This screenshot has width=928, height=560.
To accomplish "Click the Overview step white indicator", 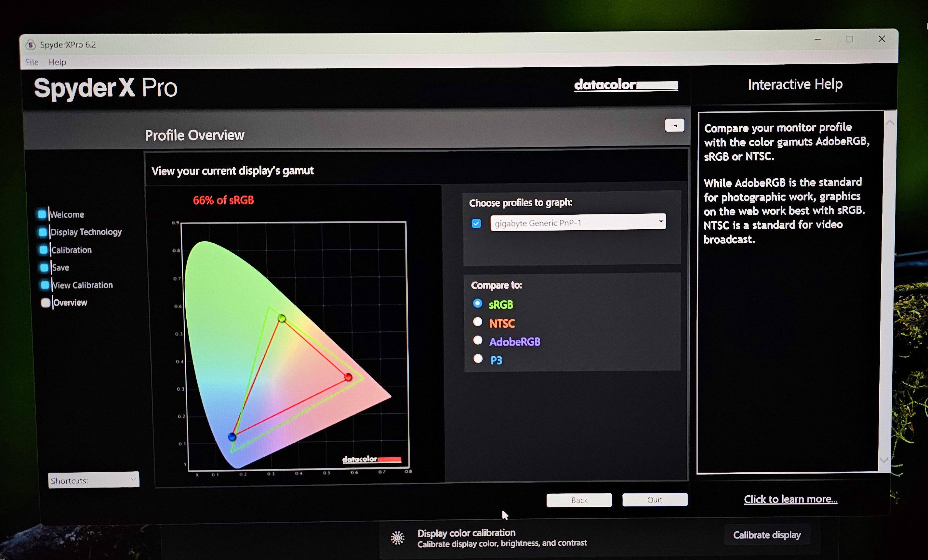I will (x=46, y=303).
